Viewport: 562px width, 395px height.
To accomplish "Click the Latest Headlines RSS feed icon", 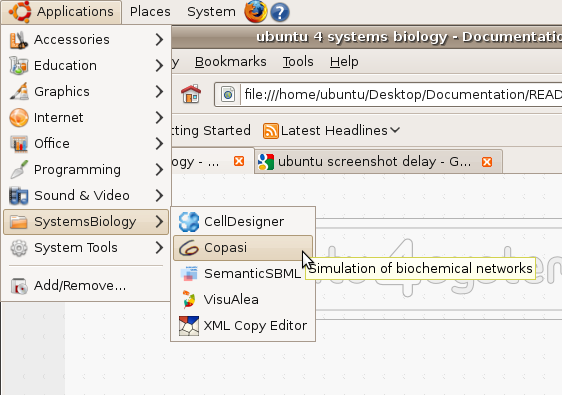I will click(x=271, y=130).
